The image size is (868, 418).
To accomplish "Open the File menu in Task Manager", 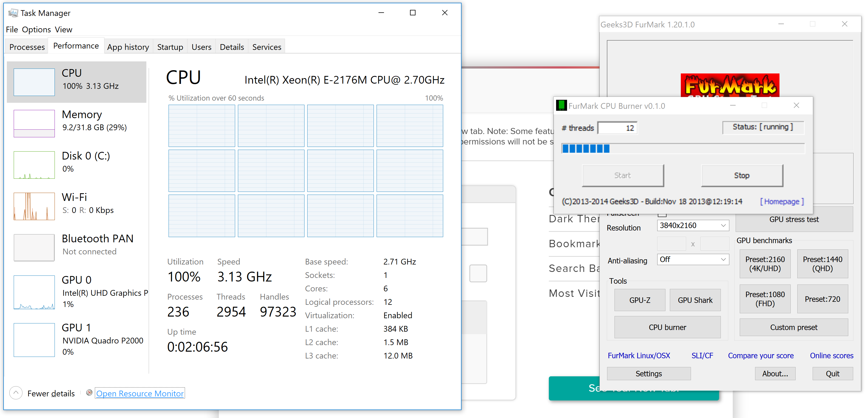I will 12,29.
